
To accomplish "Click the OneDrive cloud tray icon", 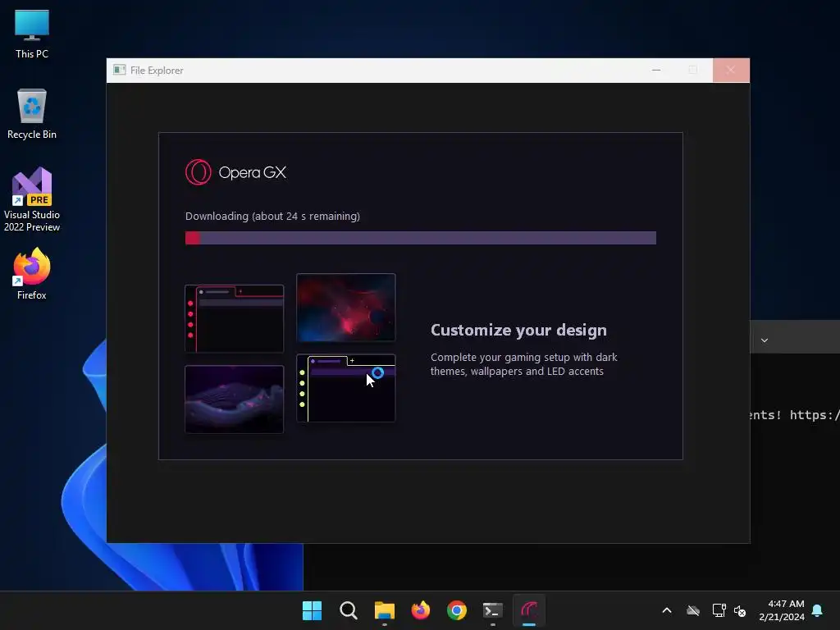I will 693,610.
